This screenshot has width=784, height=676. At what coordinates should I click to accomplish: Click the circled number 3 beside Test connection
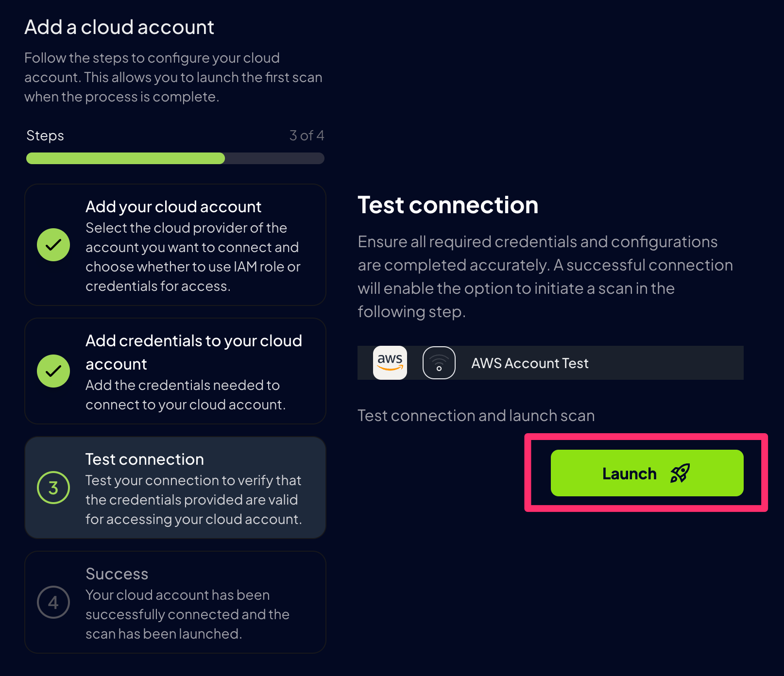pos(53,487)
